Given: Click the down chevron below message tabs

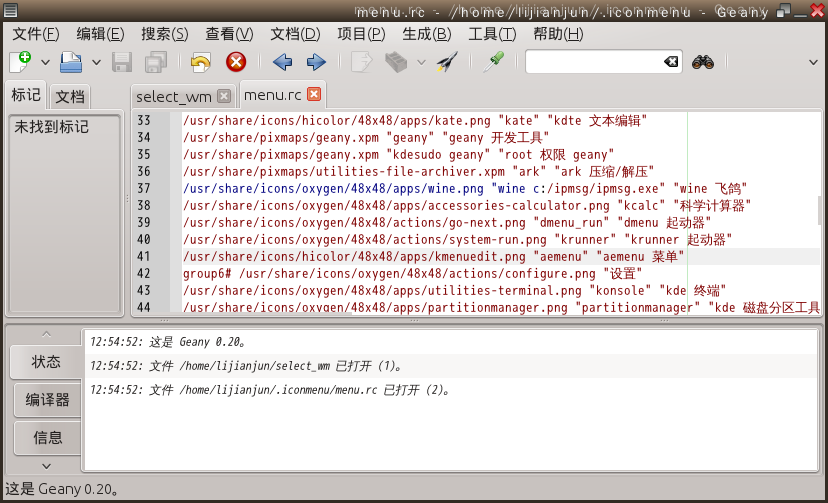Looking at the screenshot, I should point(46,466).
